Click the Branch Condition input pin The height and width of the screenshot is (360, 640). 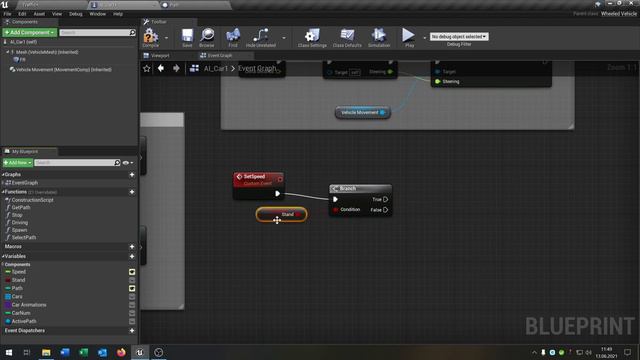click(336, 210)
